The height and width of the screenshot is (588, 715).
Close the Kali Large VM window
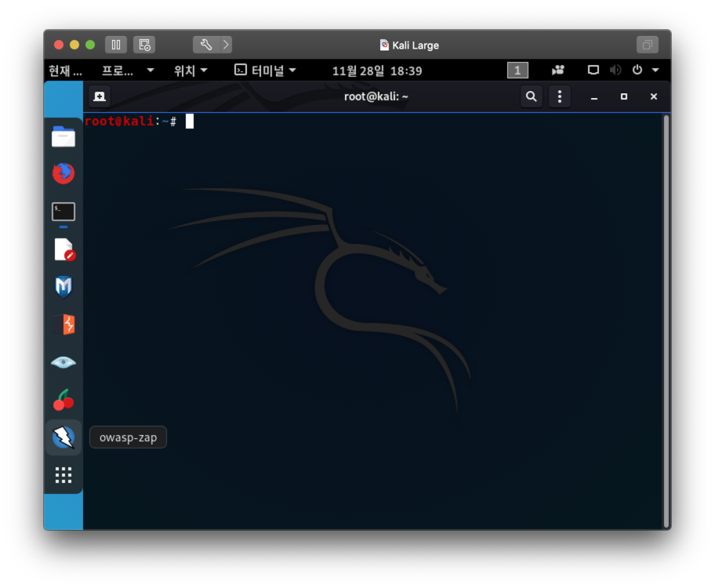pos(58,45)
